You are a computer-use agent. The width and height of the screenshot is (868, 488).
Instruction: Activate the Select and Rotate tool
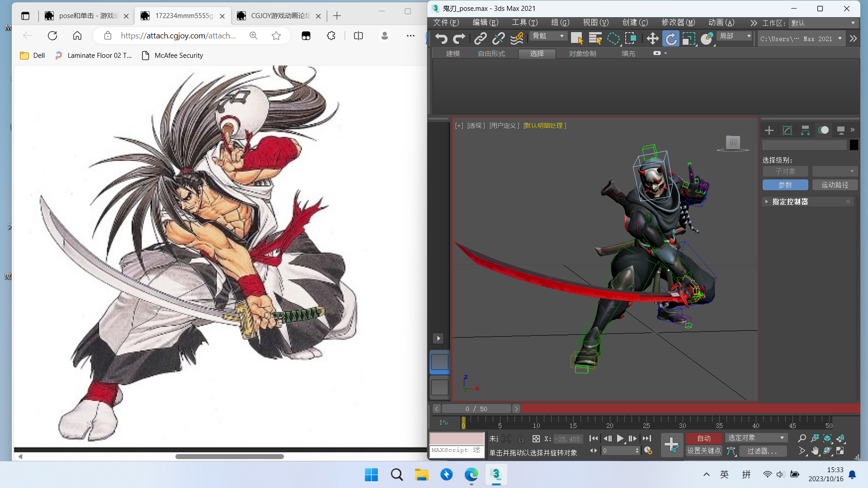coord(671,39)
